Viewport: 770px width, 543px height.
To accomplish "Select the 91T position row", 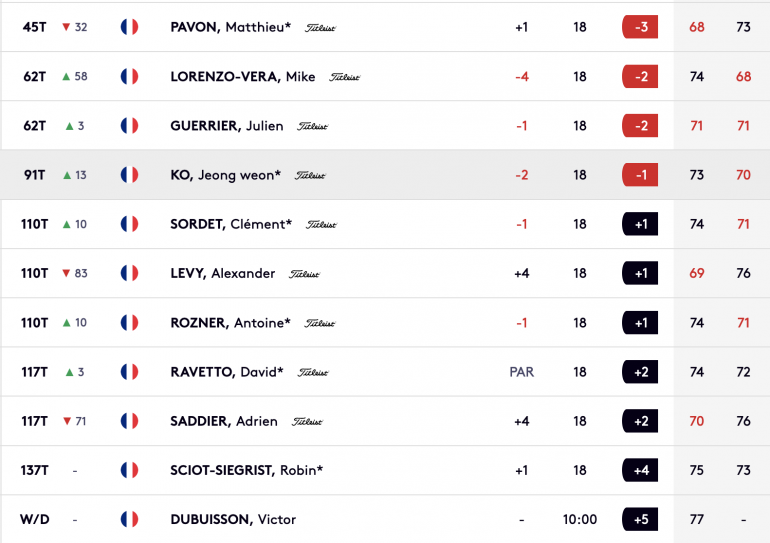I will coord(385,175).
